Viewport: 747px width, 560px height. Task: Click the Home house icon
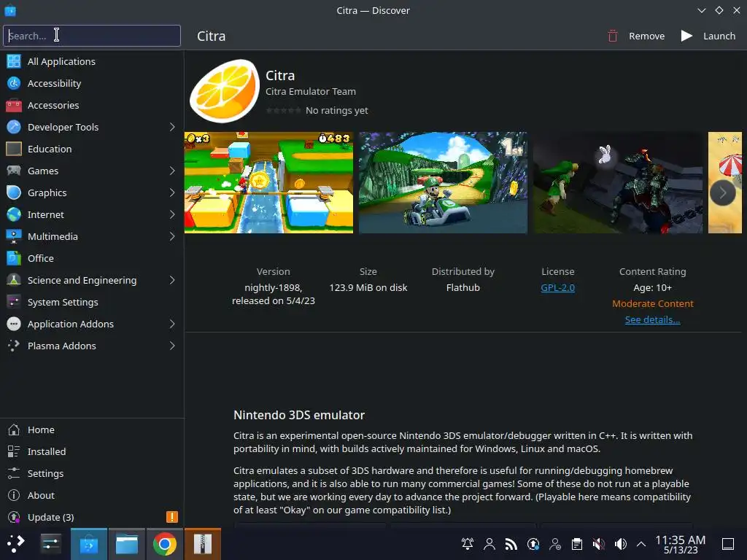[x=14, y=430]
